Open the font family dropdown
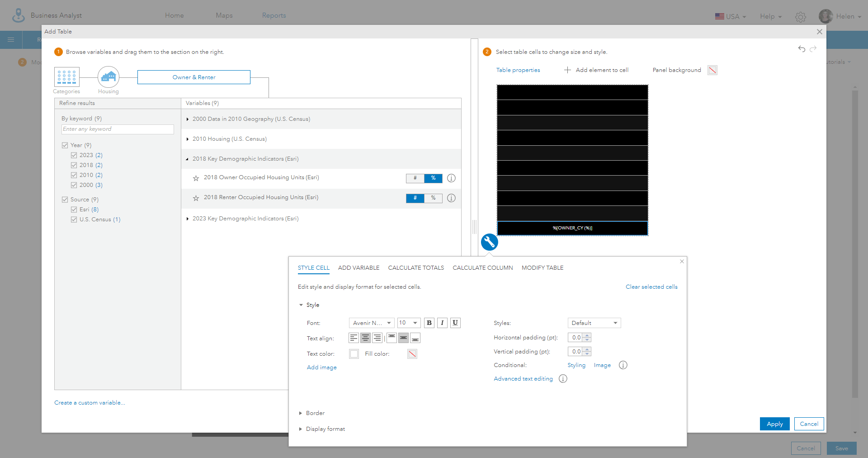This screenshot has width=868, height=458. (372, 323)
